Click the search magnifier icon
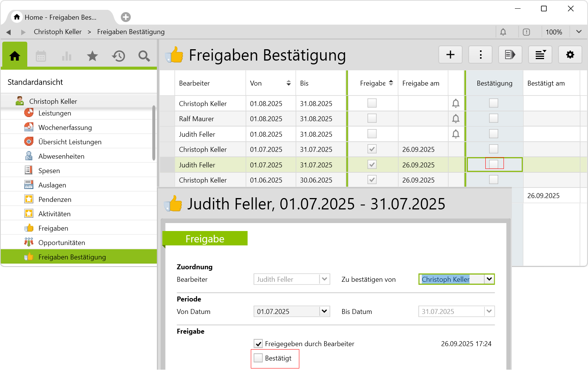Image resolution: width=588 pixels, height=370 pixels. [x=144, y=56]
